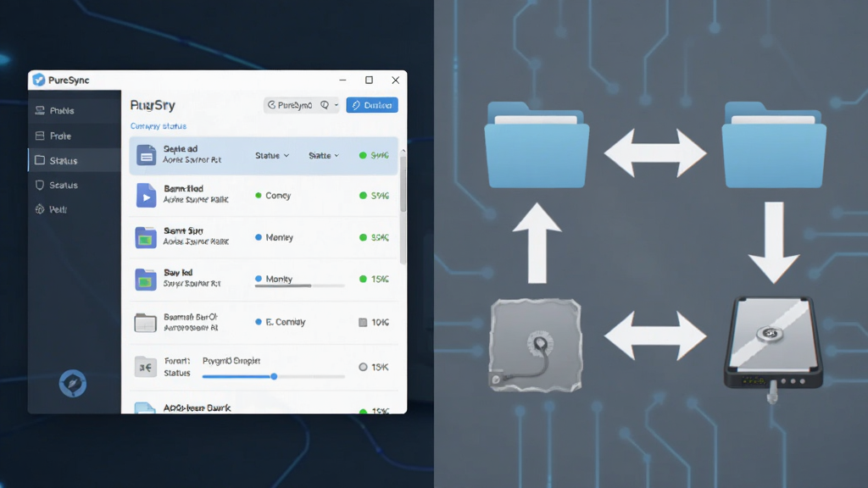Select the gray folder icon in the 10K row
Viewport: 868px width, 488px height.
coord(146,323)
